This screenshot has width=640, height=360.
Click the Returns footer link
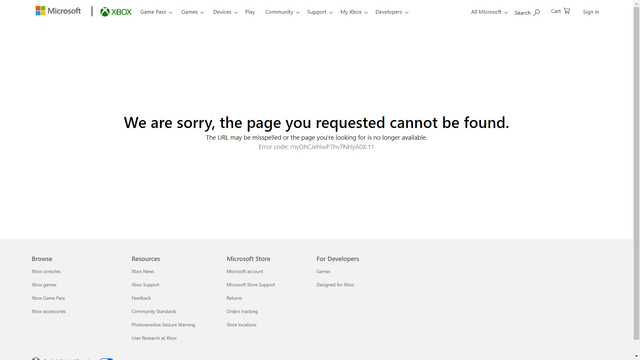[x=234, y=298]
